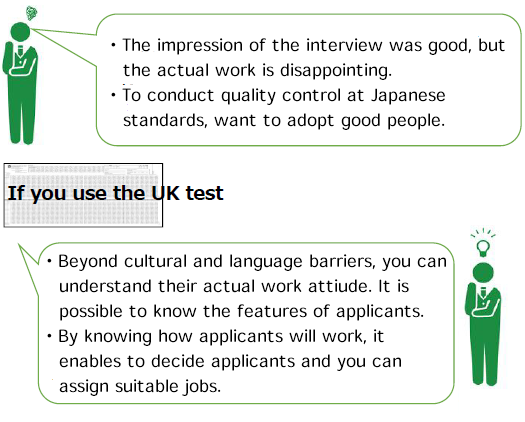Open the UK test sheet thumbnail

[x=83, y=195]
